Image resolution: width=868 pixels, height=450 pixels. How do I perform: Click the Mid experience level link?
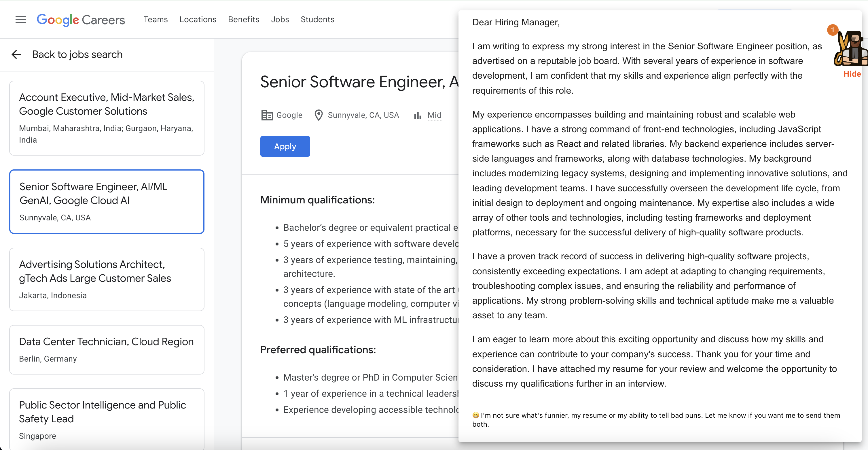coord(434,115)
